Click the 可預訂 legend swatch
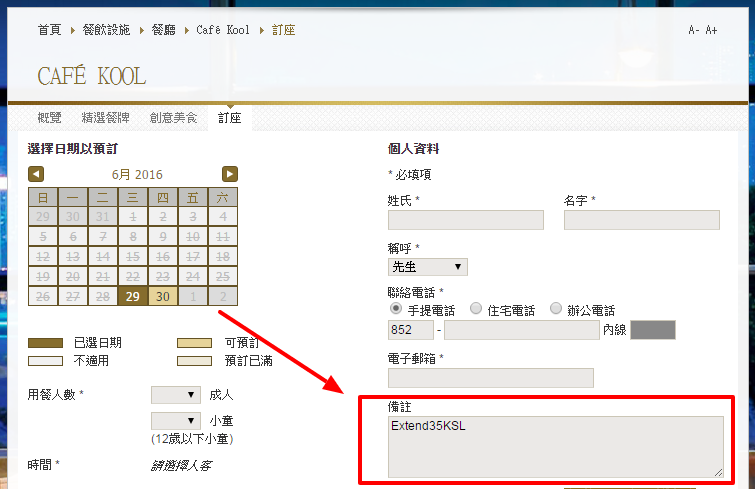 point(195,343)
